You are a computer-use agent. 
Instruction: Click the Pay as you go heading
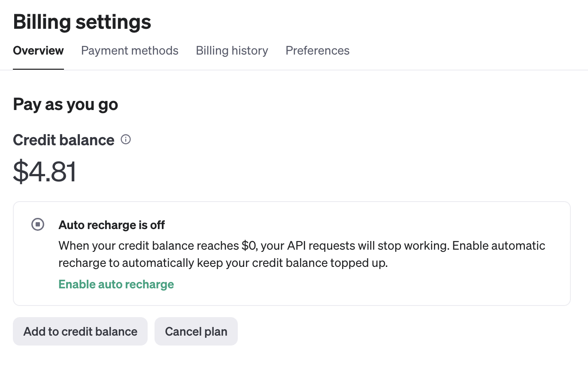click(x=66, y=104)
